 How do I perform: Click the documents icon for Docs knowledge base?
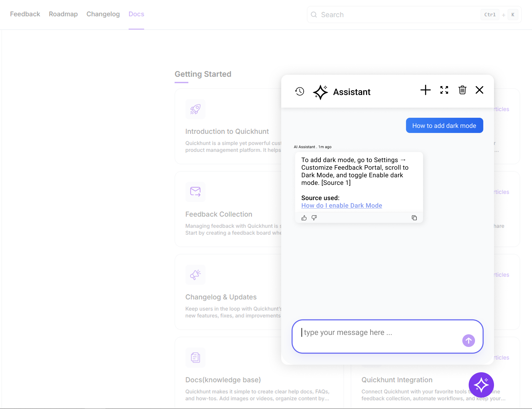(x=195, y=358)
